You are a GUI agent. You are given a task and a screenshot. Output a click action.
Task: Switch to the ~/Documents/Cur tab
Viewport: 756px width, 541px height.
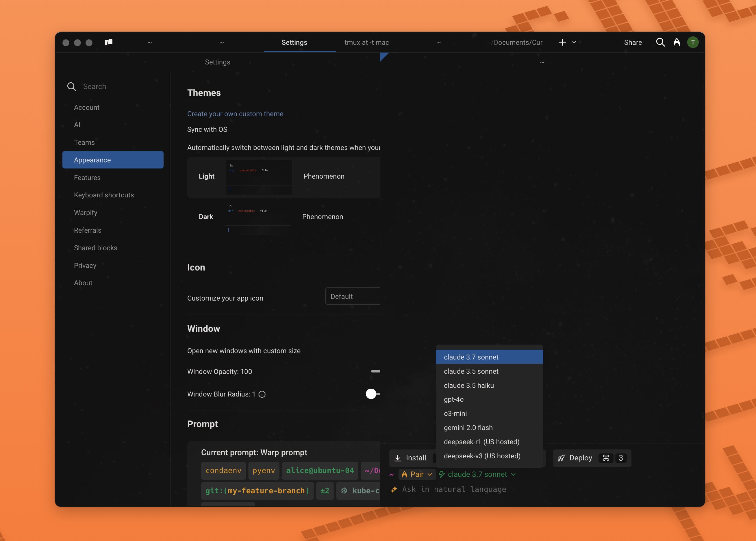pyautogui.click(x=515, y=42)
